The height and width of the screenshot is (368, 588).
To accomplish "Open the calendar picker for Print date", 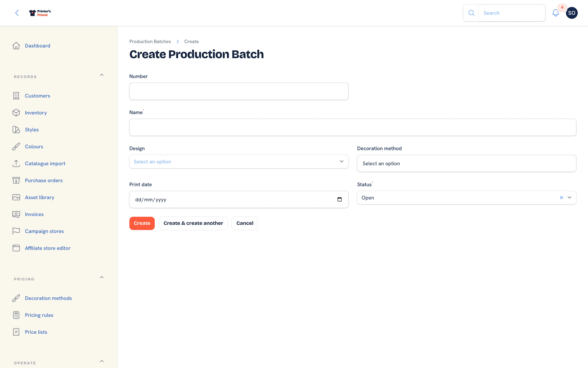I will coord(339,200).
